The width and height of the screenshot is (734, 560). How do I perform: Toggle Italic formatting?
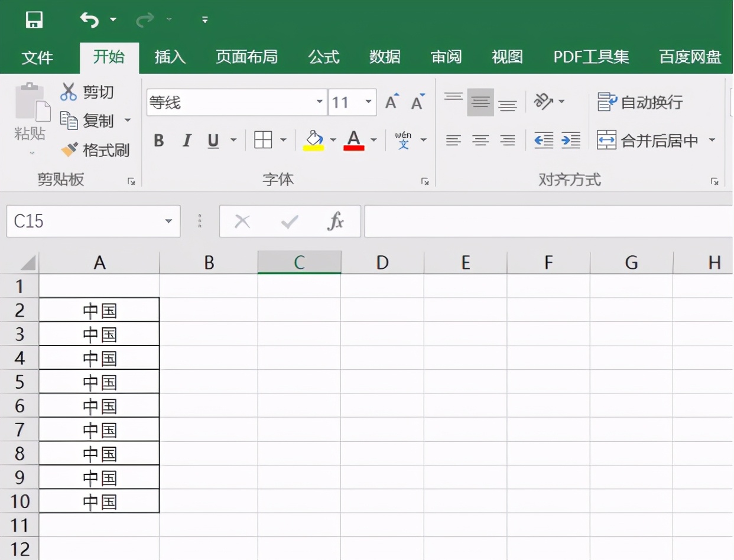tap(187, 141)
